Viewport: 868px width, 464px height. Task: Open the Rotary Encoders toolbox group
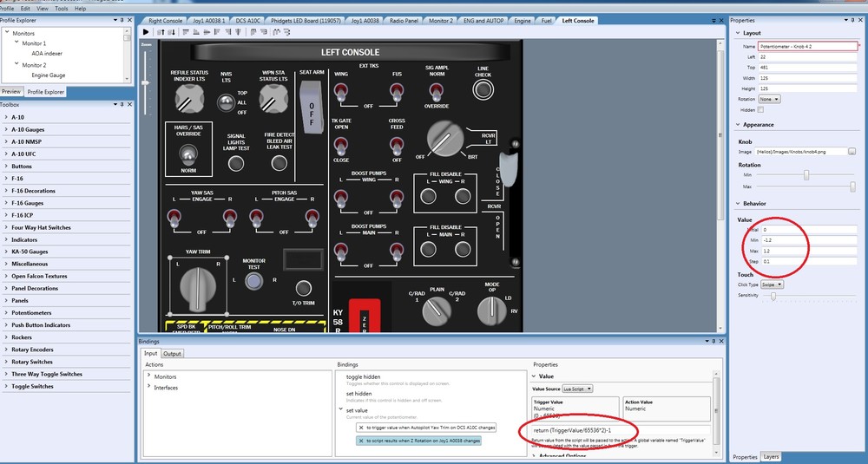click(32, 350)
